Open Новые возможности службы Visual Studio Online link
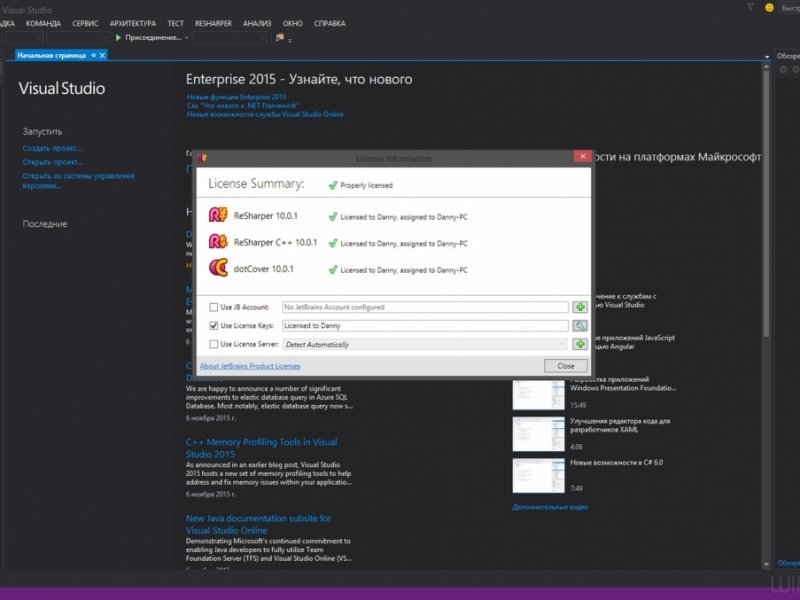This screenshot has height=600, width=800. pyautogui.click(x=265, y=114)
